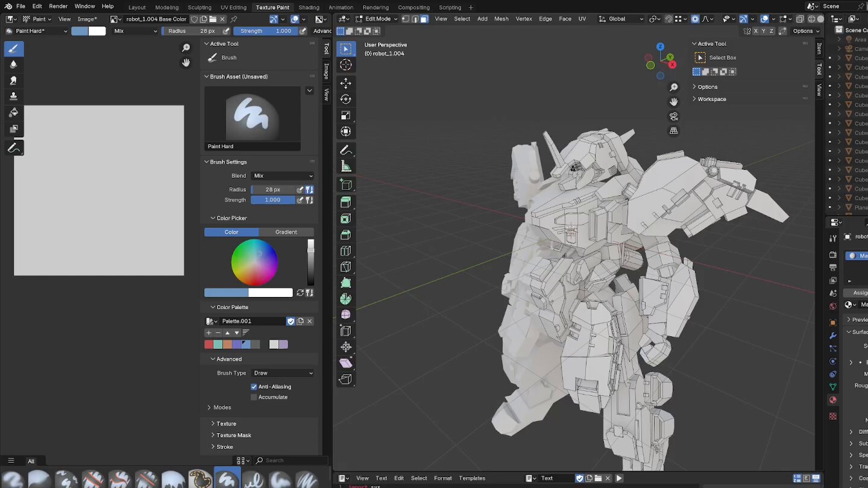
Task: Toggle fake user for Palette.001
Action: [x=291, y=321]
